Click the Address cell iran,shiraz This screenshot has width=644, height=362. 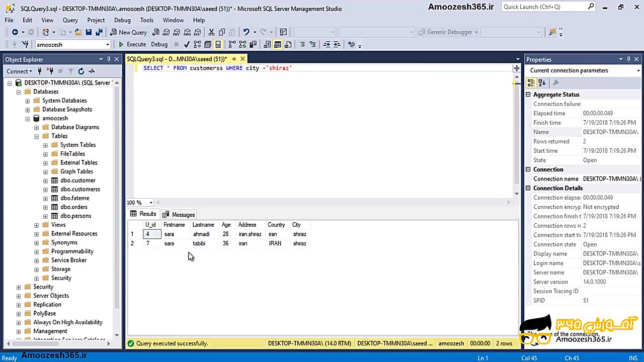(250, 234)
